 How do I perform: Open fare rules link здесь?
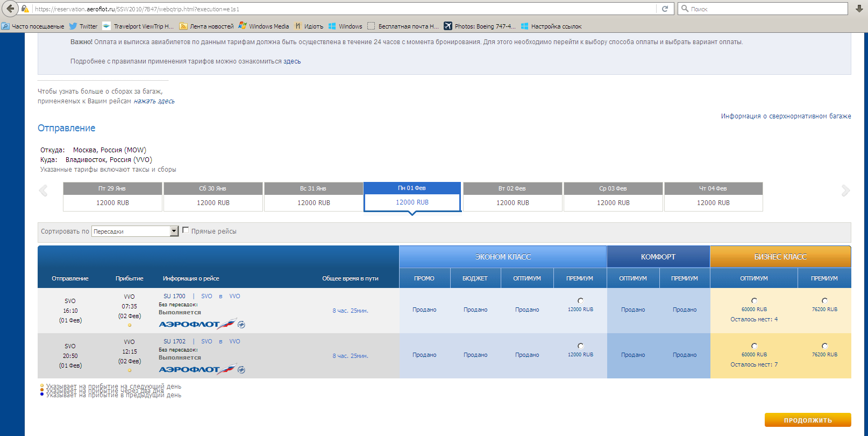tap(292, 61)
